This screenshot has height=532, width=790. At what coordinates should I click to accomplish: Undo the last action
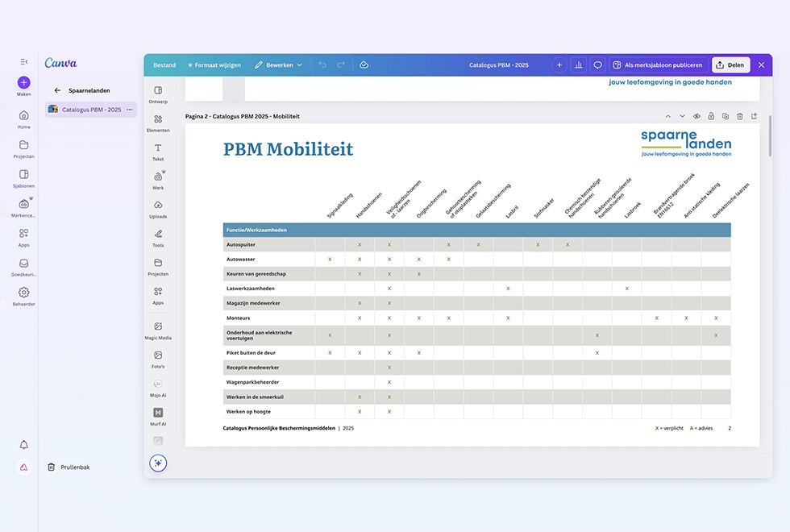(x=322, y=65)
